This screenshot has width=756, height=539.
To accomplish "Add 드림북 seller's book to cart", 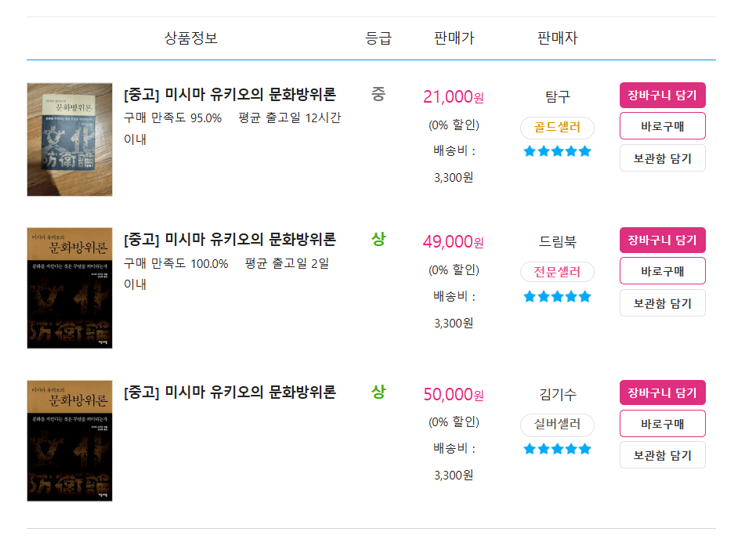I will pyautogui.click(x=662, y=240).
